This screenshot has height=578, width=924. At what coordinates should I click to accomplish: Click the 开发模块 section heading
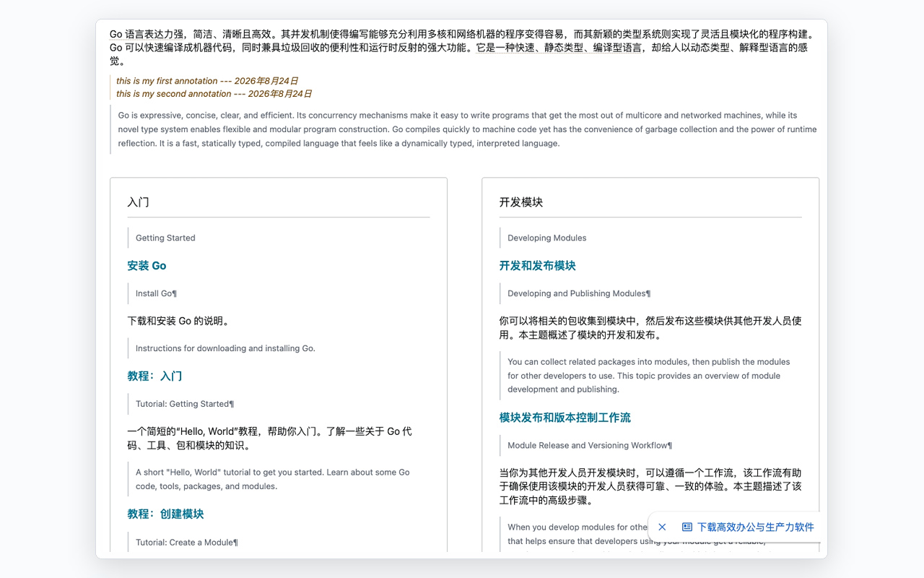point(520,202)
